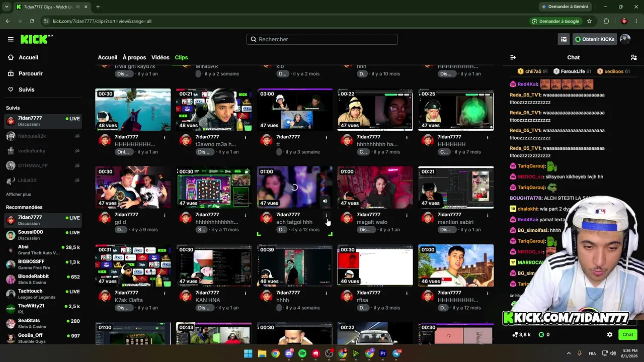Click top gifter chli7a5 in chat leaderboard
The image size is (644, 362).
point(533,71)
